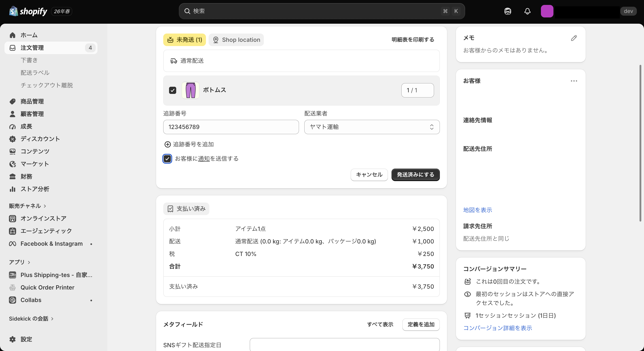Click the page vertical scrollbar

(x=640, y=143)
